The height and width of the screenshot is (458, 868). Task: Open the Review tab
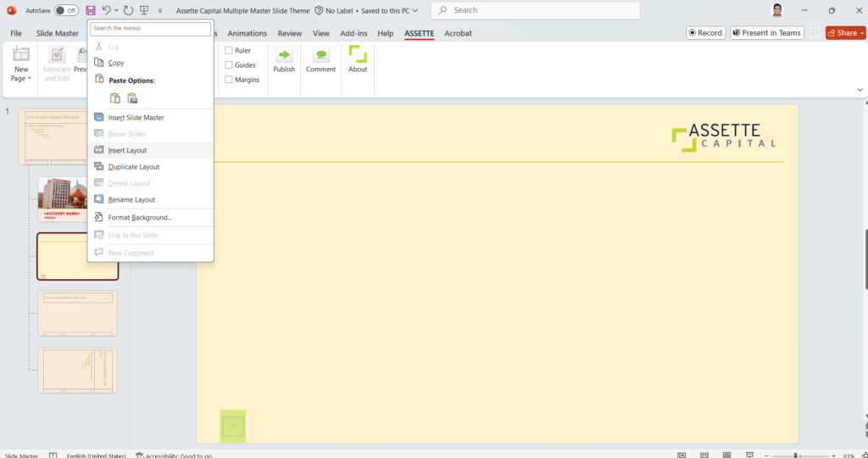click(290, 33)
